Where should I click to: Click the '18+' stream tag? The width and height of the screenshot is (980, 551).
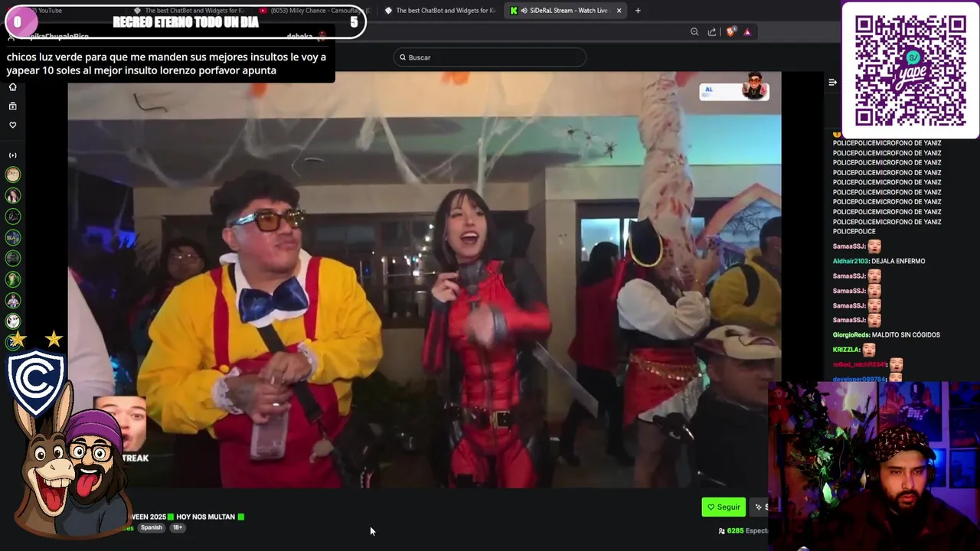click(x=177, y=527)
